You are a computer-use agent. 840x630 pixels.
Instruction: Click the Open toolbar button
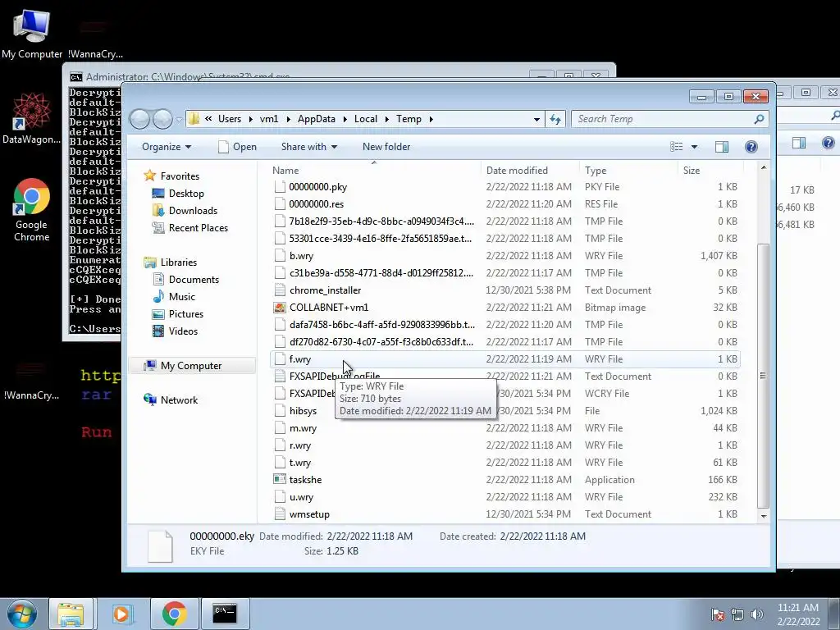[x=237, y=147]
